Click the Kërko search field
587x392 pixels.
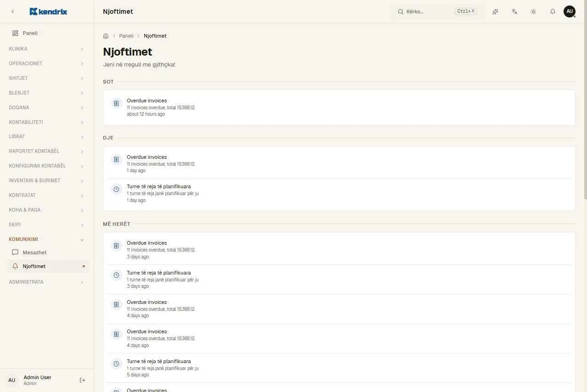click(x=437, y=11)
